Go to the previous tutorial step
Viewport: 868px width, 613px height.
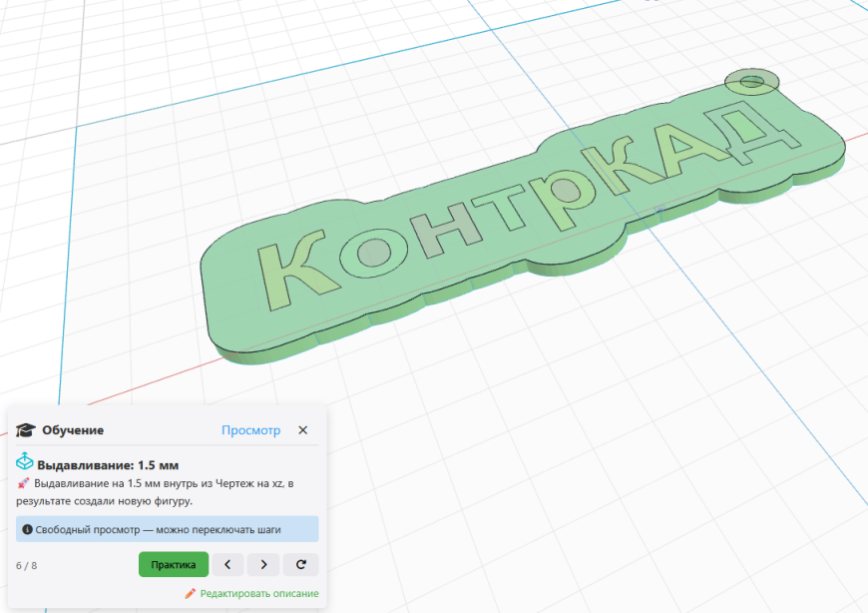tap(227, 565)
